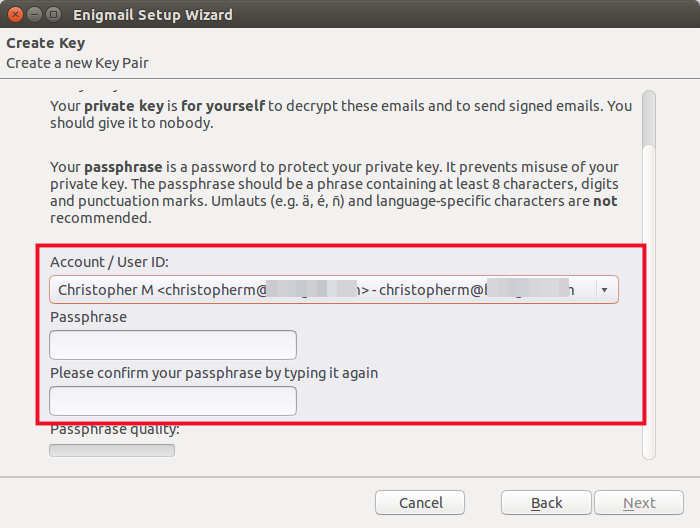Click the vertical scrollbar in the wizard
The image size is (700, 528).
[649, 270]
